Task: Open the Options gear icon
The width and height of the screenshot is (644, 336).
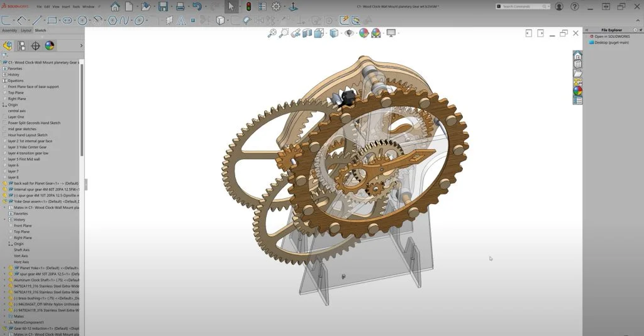Action: 275,6
